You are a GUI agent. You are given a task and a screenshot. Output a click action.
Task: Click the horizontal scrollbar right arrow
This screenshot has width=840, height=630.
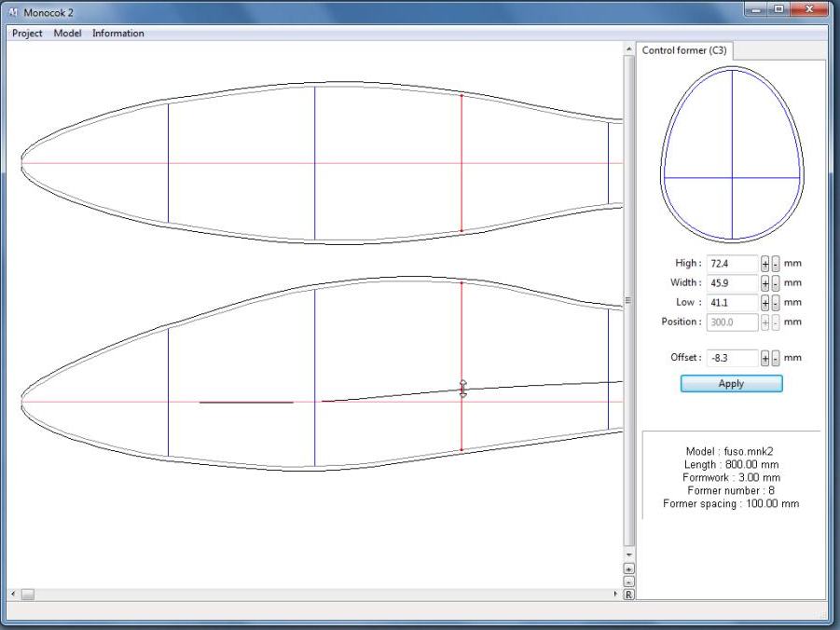pyautogui.click(x=615, y=594)
